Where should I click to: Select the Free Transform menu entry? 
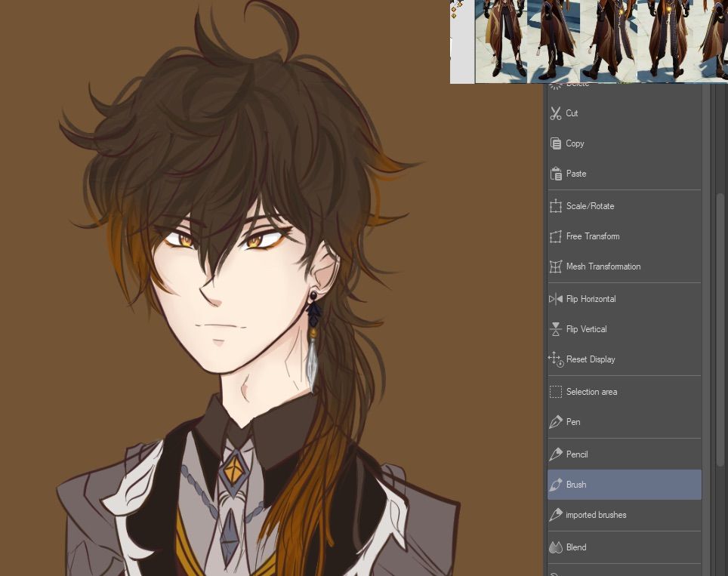click(x=625, y=236)
